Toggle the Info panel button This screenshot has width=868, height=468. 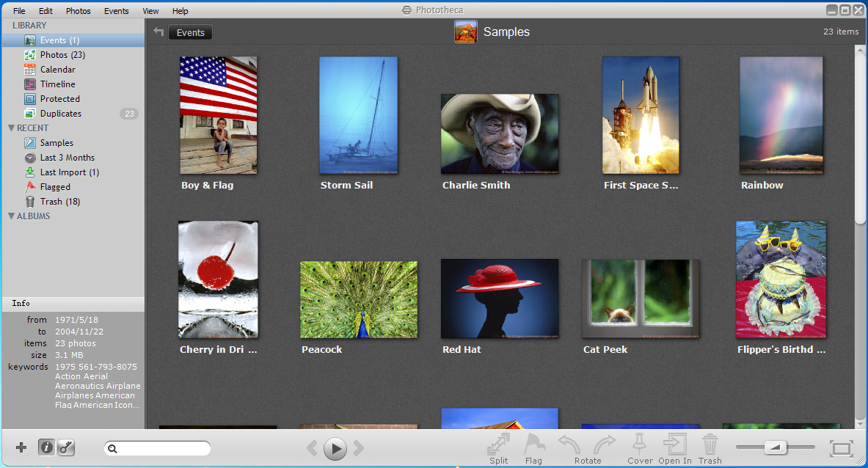(x=46, y=447)
